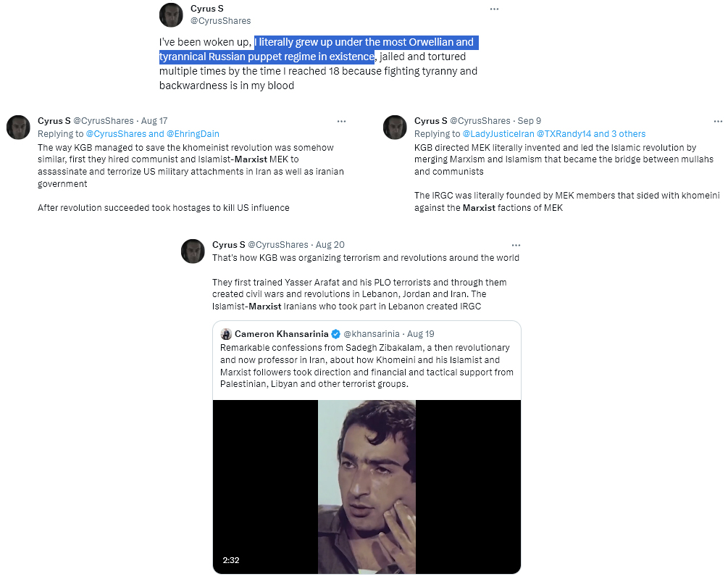The height and width of the screenshot is (579, 728).
Task: Click Cyrus S avatar on Aug 17 tweet
Action: point(19,128)
